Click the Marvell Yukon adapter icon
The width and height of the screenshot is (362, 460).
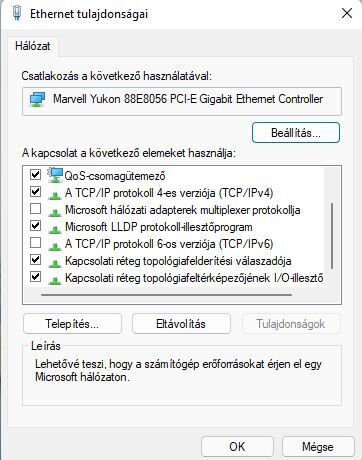pyautogui.click(x=37, y=100)
